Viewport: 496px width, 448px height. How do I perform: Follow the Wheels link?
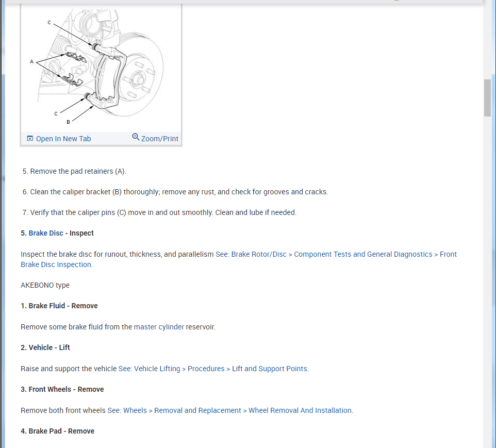click(x=135, y=410)
